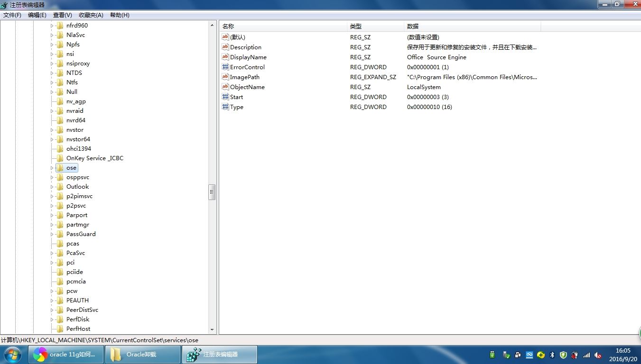Click the Type value's DWORD icon

tap(225, 107)
